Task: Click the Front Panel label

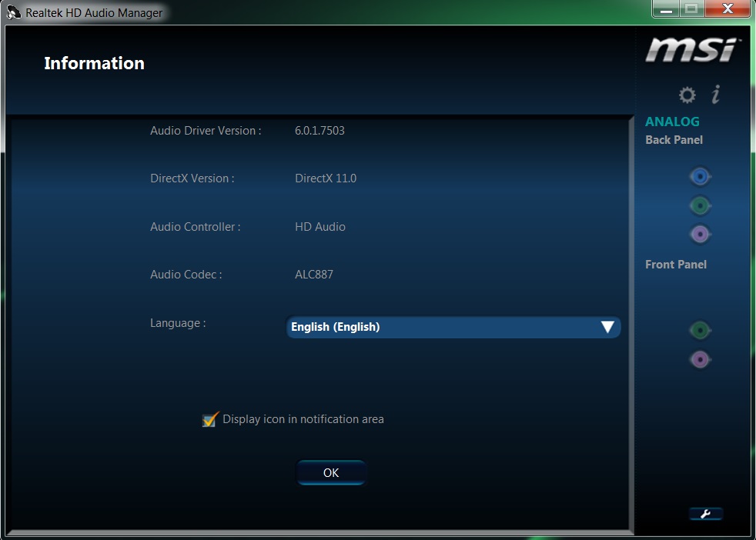Action: click(x=675, y=265)
